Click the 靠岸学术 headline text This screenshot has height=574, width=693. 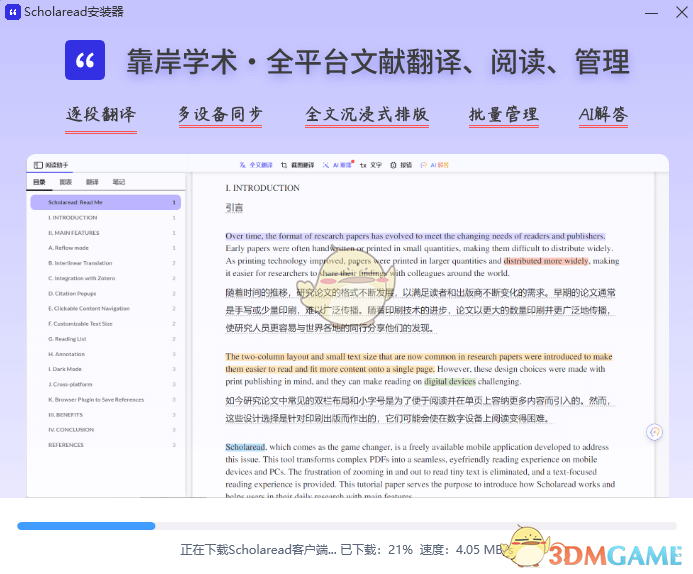[182, 61]
